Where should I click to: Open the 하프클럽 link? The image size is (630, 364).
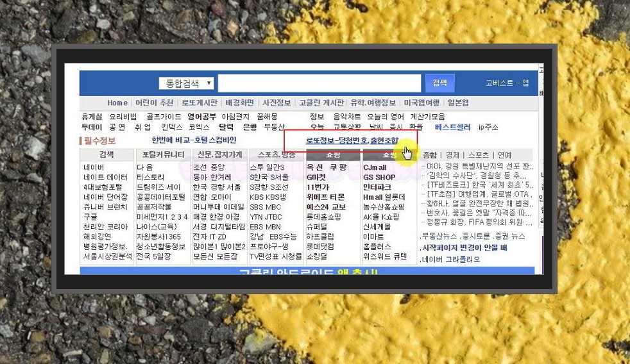click(320, 236)
